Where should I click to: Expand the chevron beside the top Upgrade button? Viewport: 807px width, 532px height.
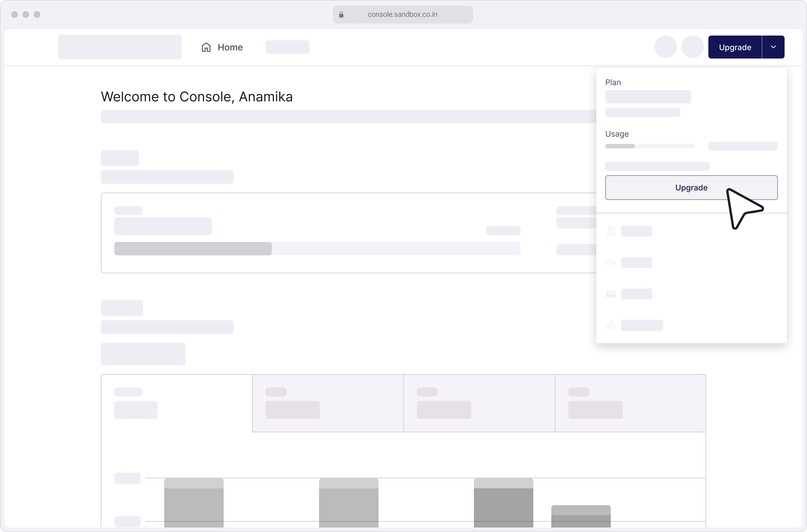(773, 47)
